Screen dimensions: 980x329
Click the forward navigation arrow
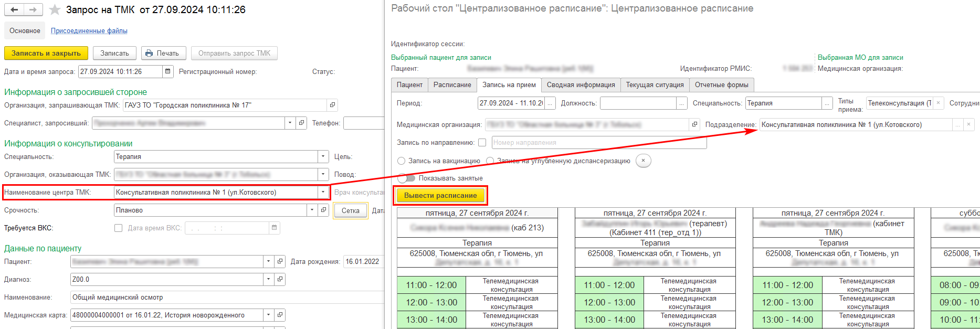click(x=33, y=10)
